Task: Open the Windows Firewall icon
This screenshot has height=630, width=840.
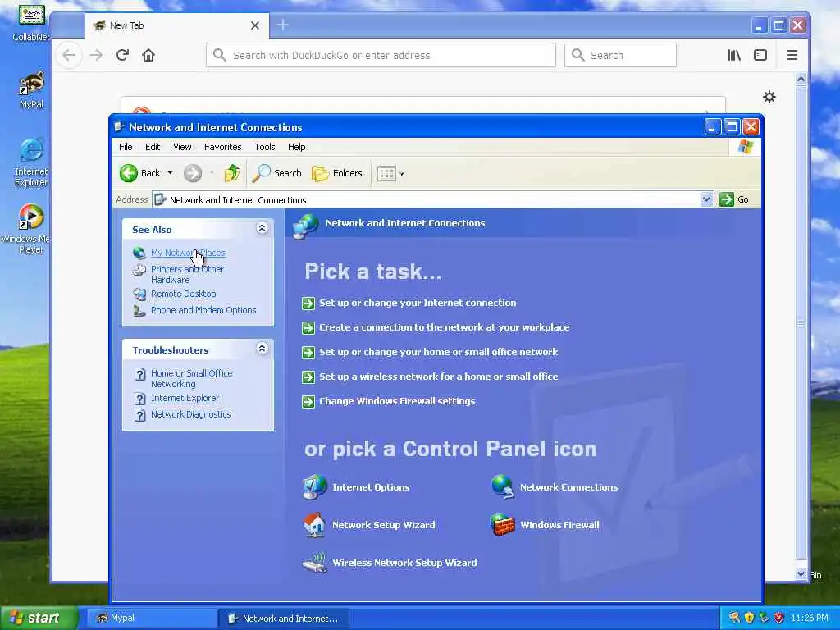Action: point(503,525)
